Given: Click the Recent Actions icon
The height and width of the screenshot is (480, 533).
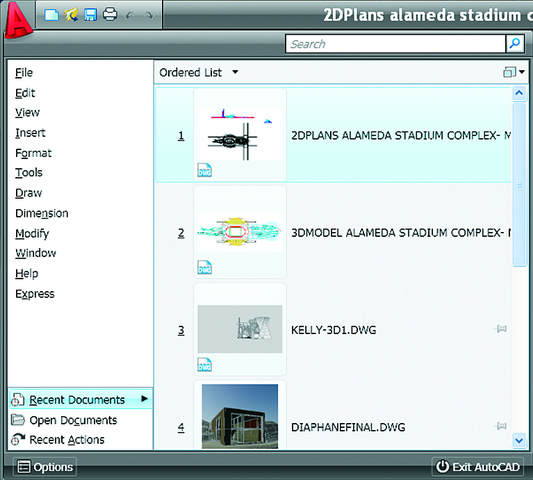Looking at the screenshot, I should point(18,439).
